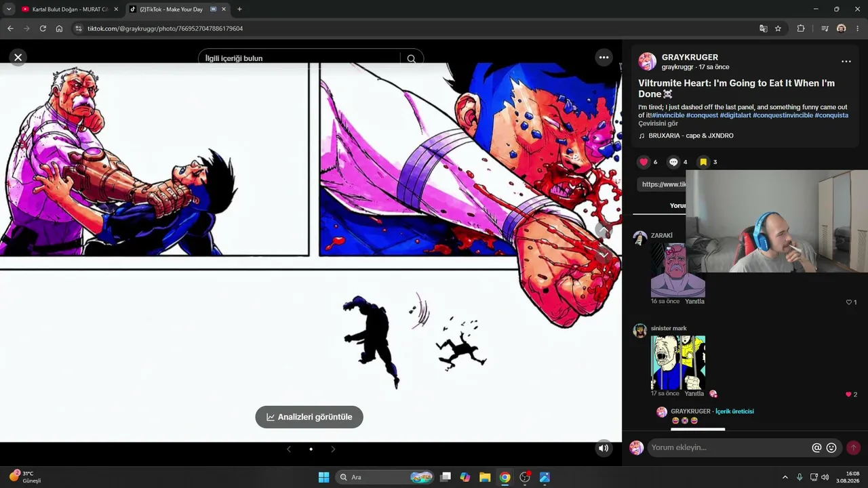Select the TikTok - Make Your Day tab
Viewport: 868px width, 488px height.
[176, 9]
